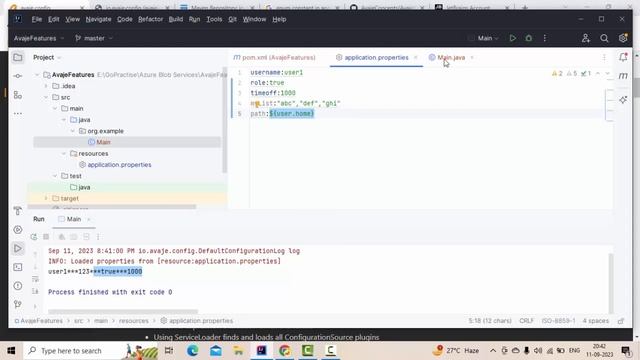
Task: Open the Project tool window icon
Action: click(x=18, y=58)
